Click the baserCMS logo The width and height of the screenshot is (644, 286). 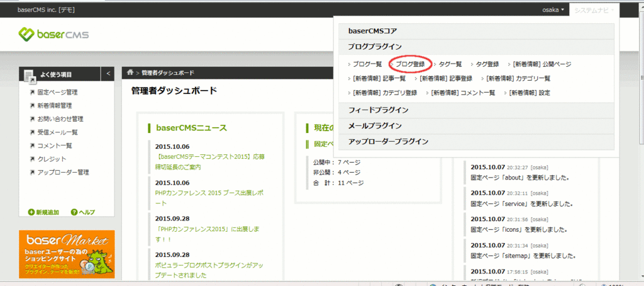coord(54,35)
